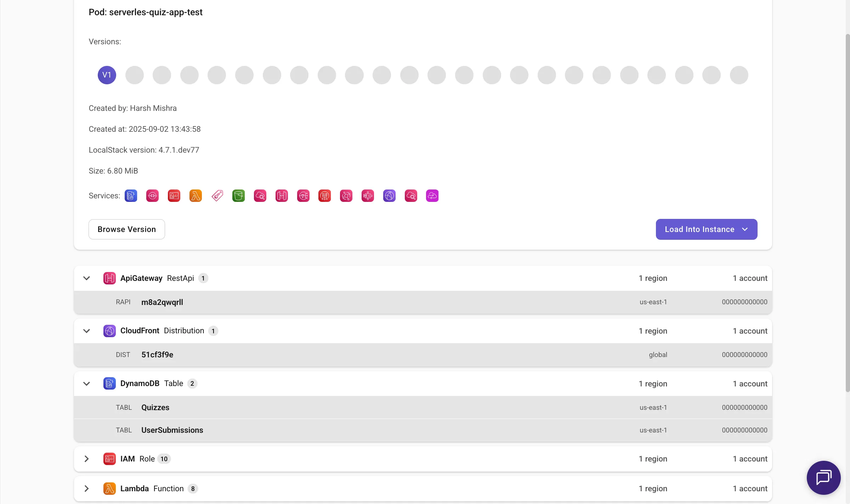Collapse the DynamoDB Table section

click(x=86, y=384)
